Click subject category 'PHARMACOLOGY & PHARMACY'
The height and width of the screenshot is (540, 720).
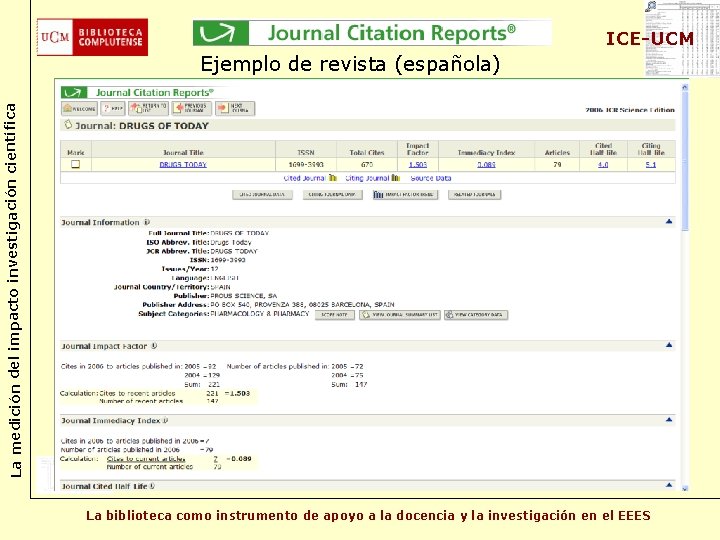[x=259, y=314]
